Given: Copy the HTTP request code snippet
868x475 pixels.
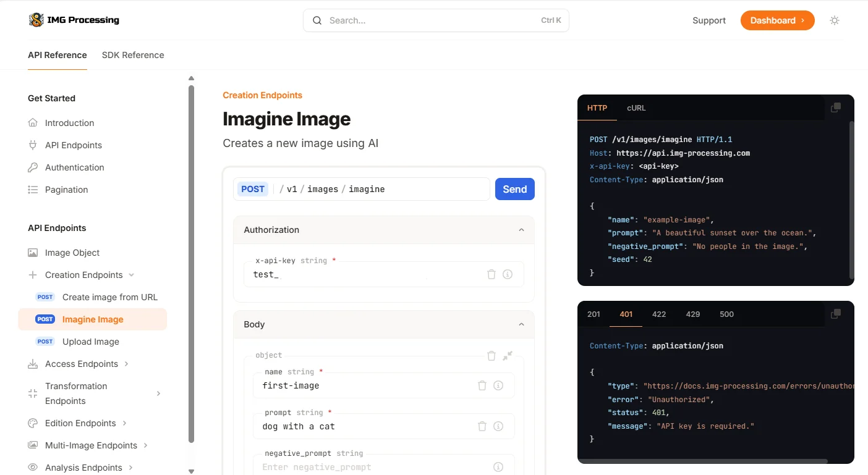Looking at the screenshot, I should (835, 107).
